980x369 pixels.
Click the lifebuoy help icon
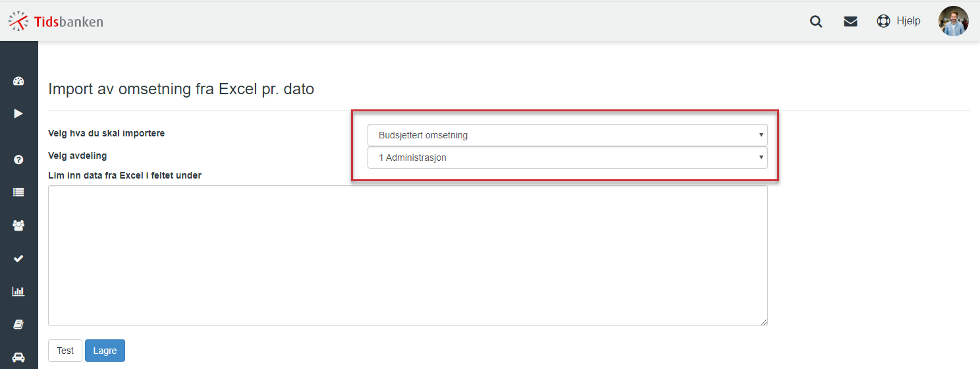click(x=883, y=21)
